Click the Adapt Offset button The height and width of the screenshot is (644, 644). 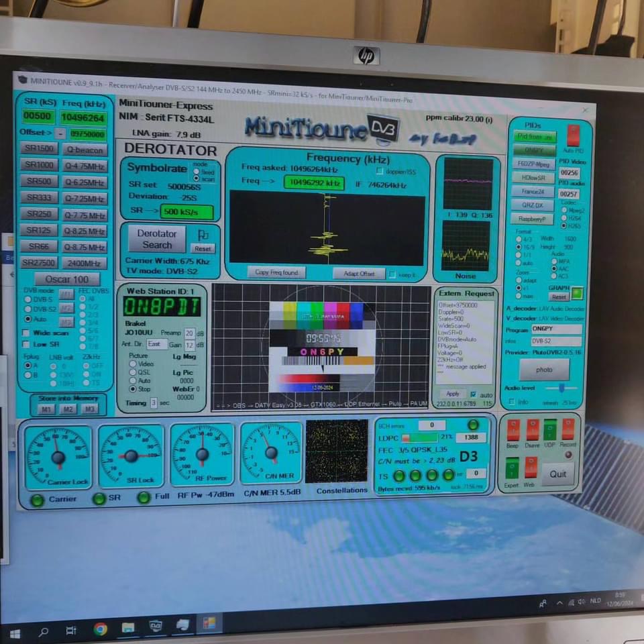coord(359,274)
